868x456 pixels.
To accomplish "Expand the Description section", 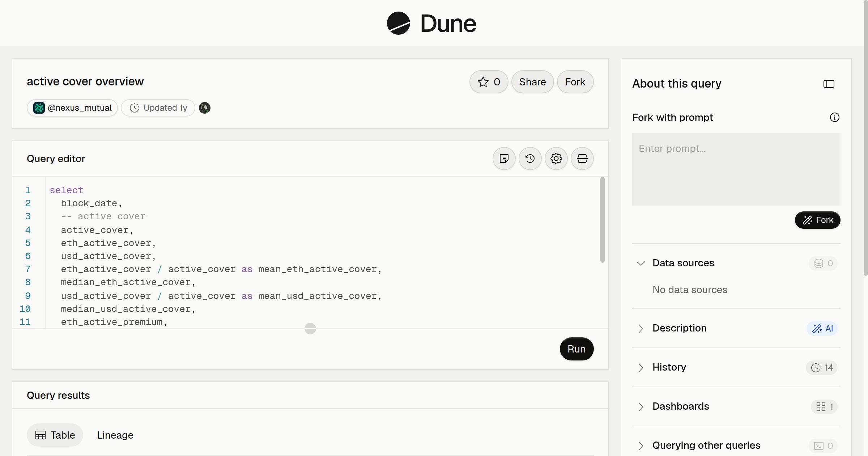I will [x=641, y=328].
